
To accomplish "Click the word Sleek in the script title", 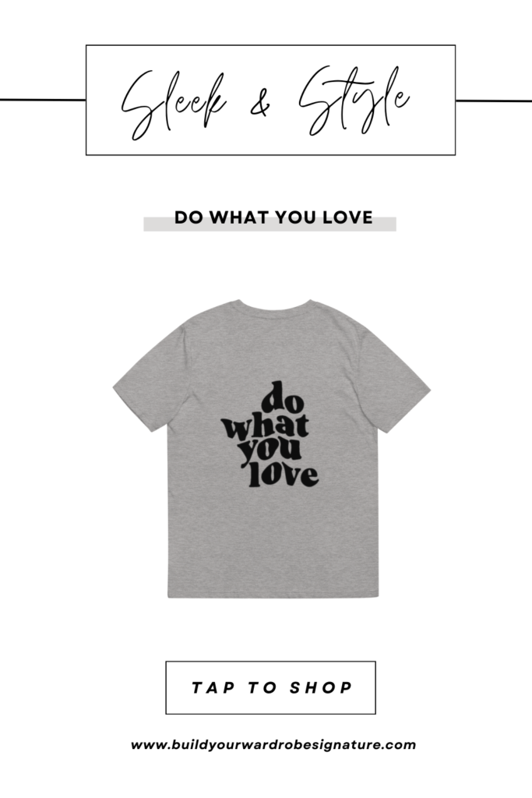I will tap(174, 104).
